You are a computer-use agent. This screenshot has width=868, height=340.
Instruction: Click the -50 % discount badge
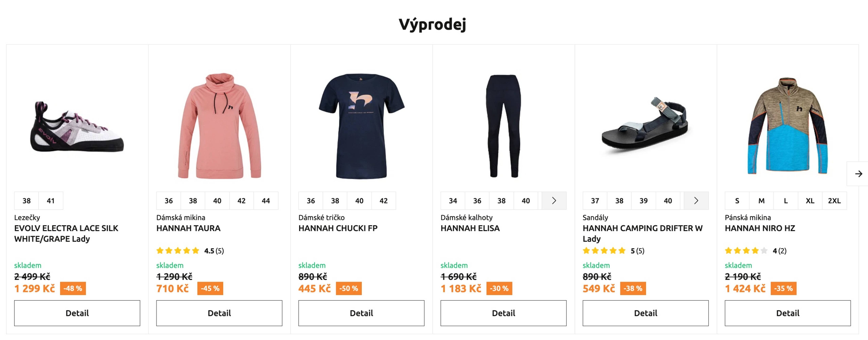[x=348, y=288]
